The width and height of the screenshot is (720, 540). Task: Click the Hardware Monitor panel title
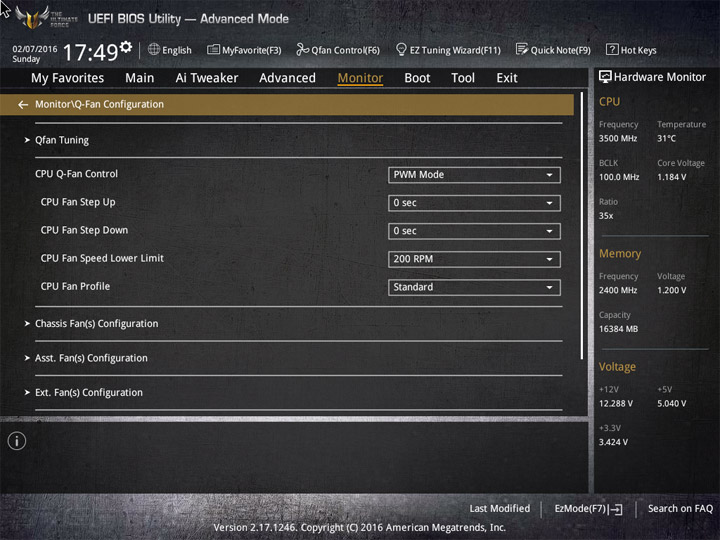659,77
